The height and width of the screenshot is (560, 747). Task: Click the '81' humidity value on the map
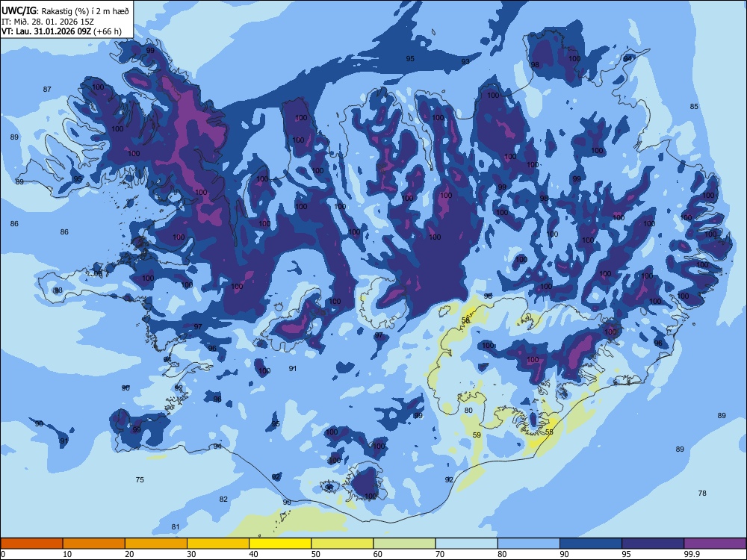click(x=176, y=527)
